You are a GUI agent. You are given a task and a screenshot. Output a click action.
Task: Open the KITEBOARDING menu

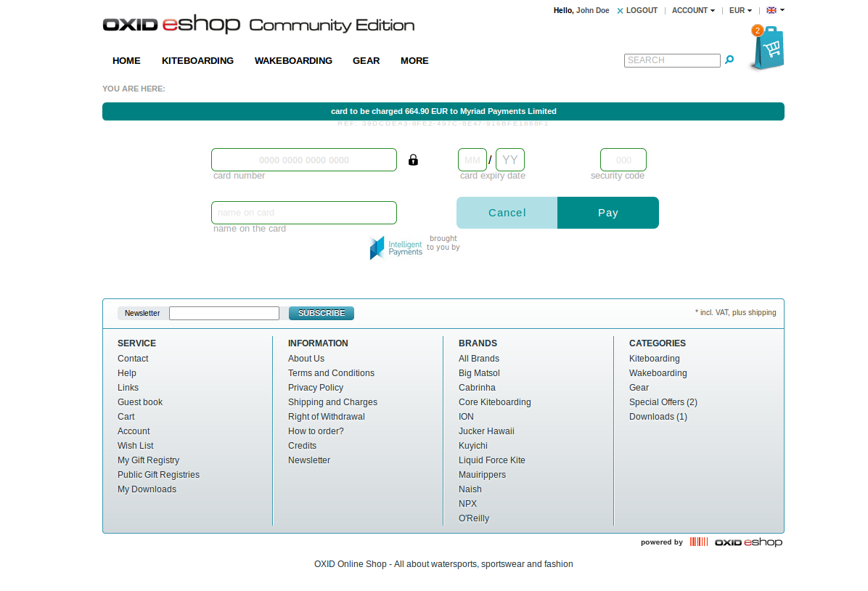coord(197,60)
